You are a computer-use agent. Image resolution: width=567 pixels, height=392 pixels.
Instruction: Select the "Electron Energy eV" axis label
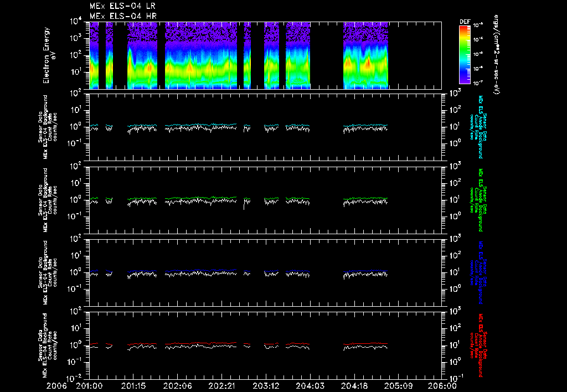click(49, 55)
